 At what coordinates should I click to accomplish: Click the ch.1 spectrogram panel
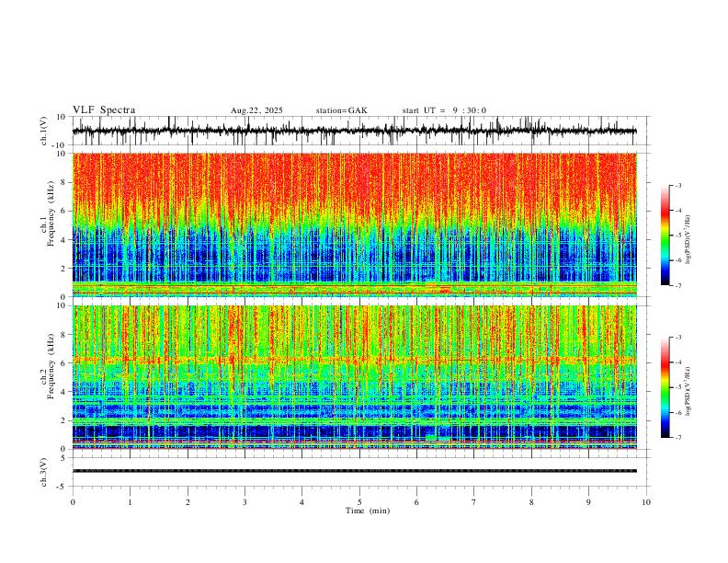[x=355, y=224]
